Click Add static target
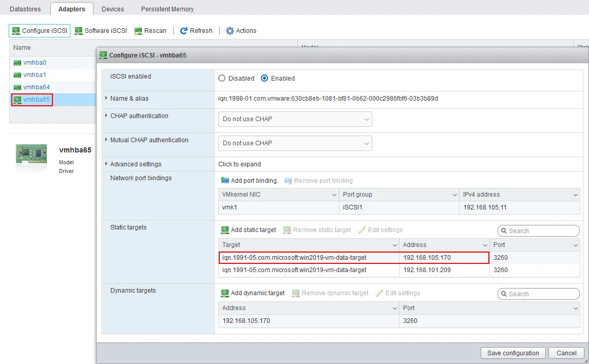Screen dimensions: 589x364 tap(248, 229)
